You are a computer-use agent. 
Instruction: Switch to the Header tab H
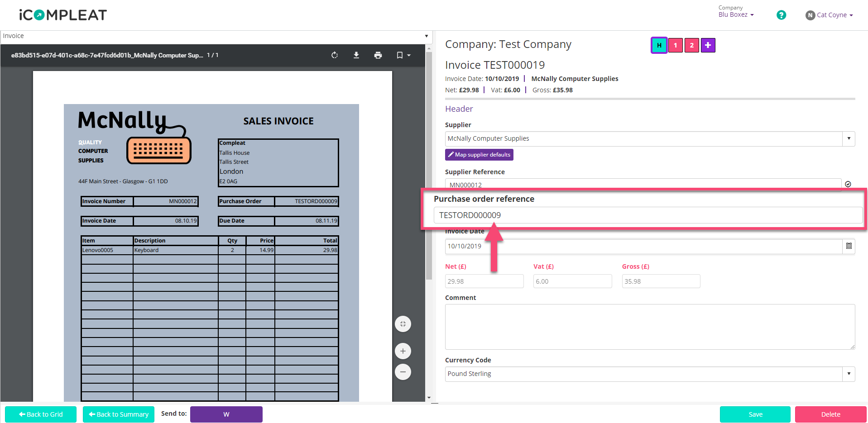(x=659, y=45)
